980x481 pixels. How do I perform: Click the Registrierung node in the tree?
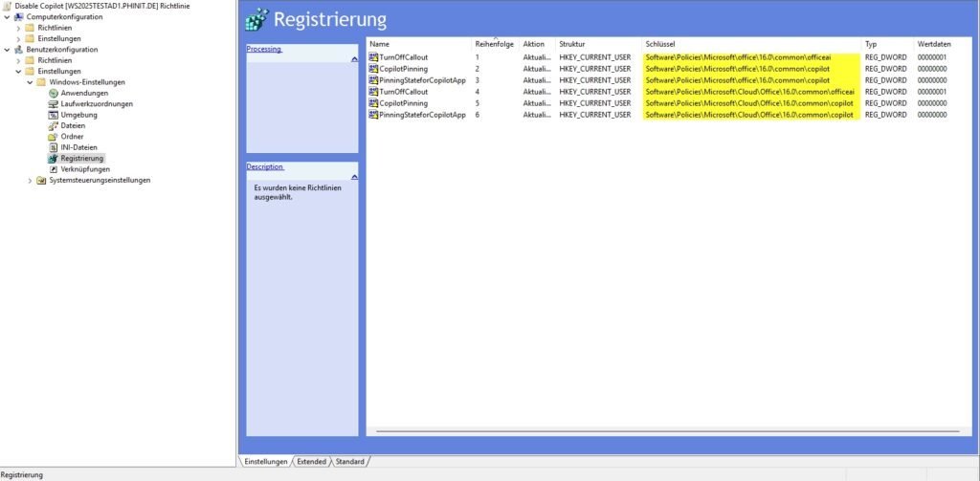click(81, 159)
